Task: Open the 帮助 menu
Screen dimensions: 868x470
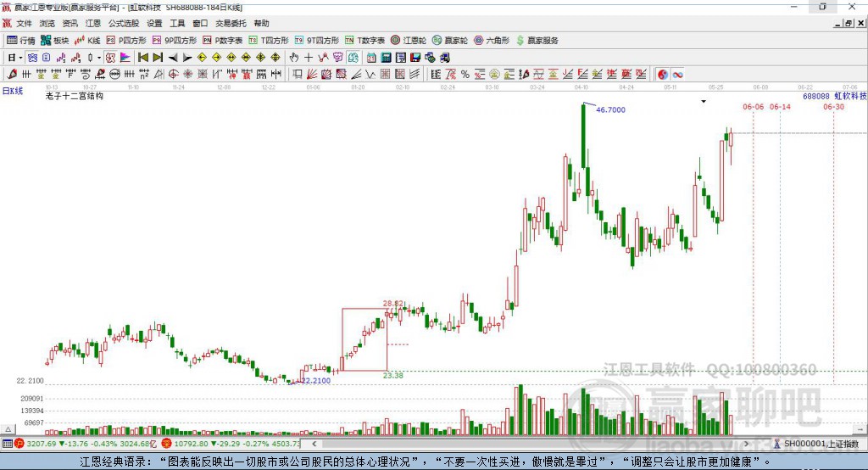Action: click(x=261, y=23)
